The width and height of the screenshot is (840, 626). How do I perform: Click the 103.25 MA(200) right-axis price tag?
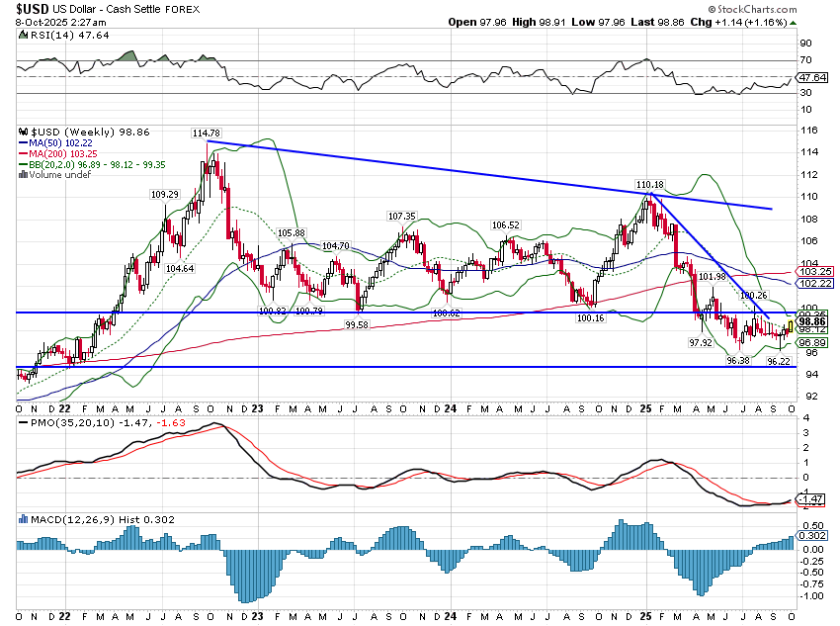click(812, 271)
